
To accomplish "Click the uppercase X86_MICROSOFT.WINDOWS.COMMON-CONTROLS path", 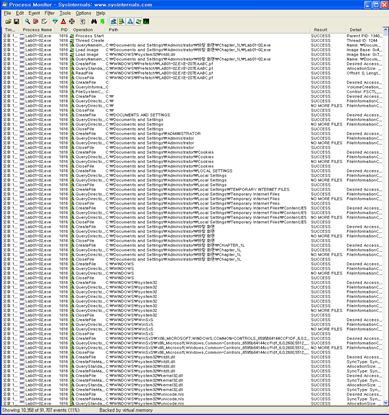I will coord(207,338).
